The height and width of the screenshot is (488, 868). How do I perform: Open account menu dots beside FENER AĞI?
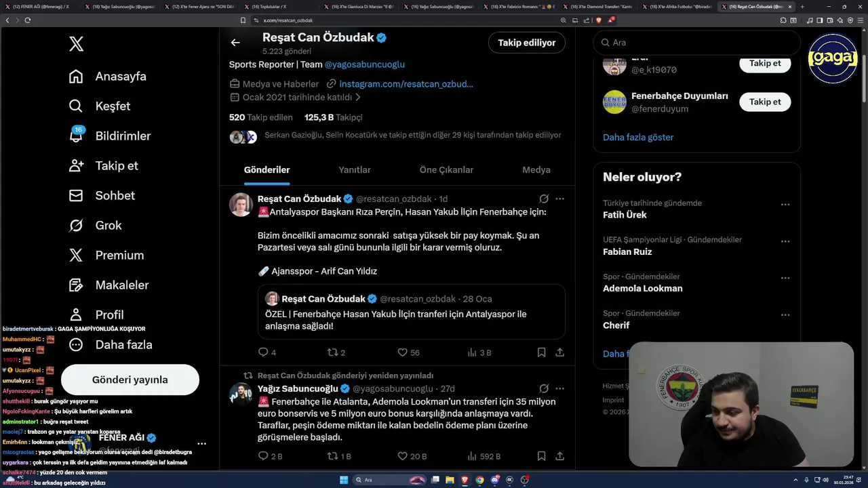point(201,444)
